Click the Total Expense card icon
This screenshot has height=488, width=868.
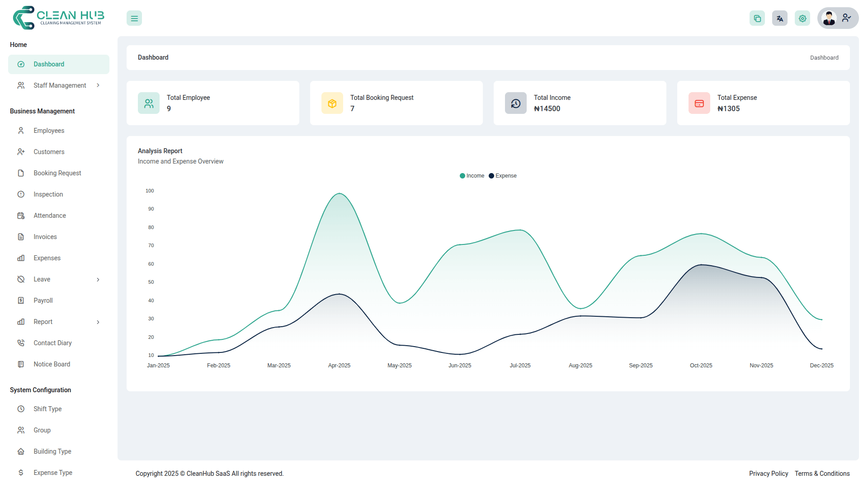699,103
